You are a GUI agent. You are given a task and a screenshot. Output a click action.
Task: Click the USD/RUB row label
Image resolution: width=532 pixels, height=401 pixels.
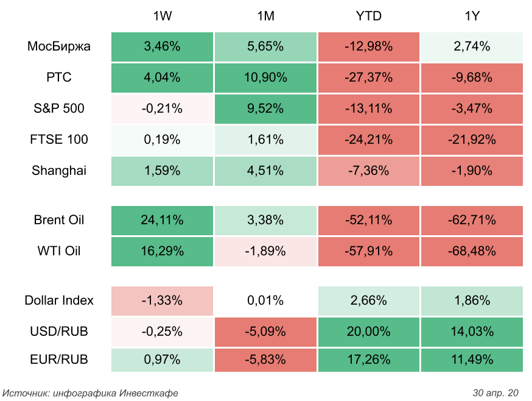[59, 332]
